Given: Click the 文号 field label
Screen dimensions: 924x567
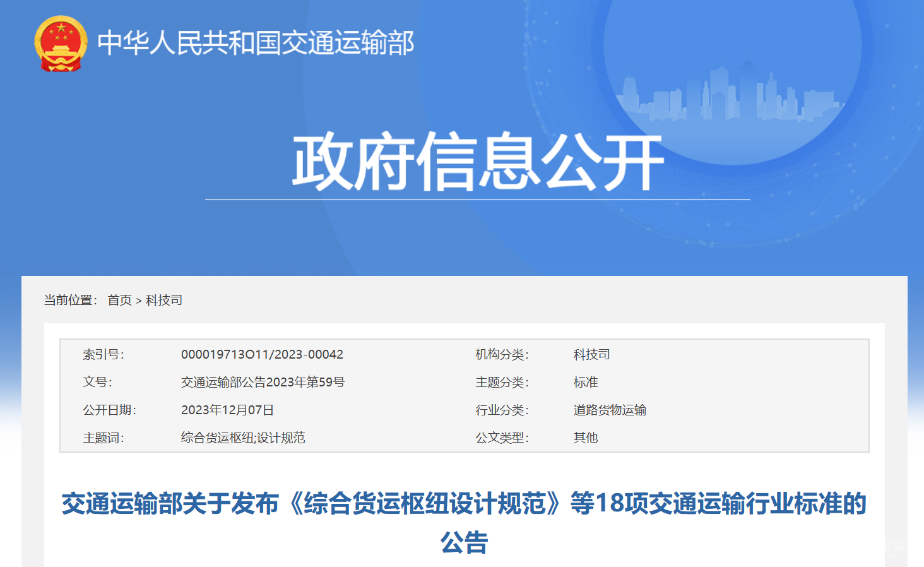Looking at the screenshot, I should pos(97,382).
